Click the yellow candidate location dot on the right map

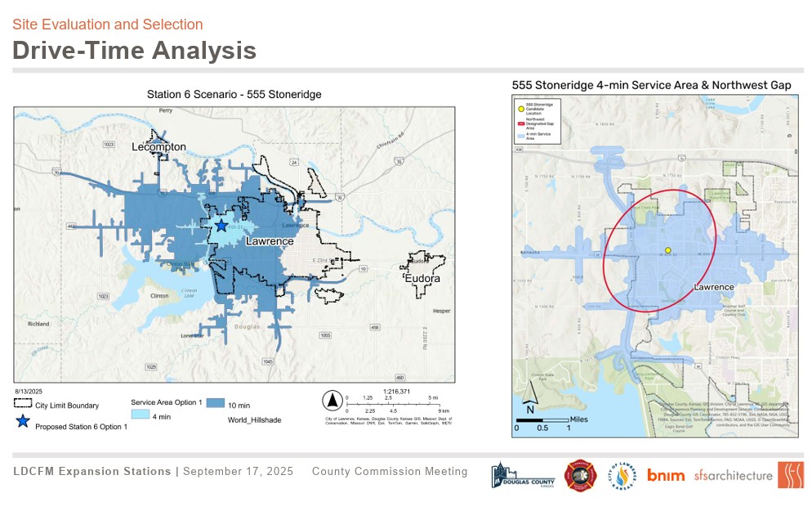[x=668, y=250]
